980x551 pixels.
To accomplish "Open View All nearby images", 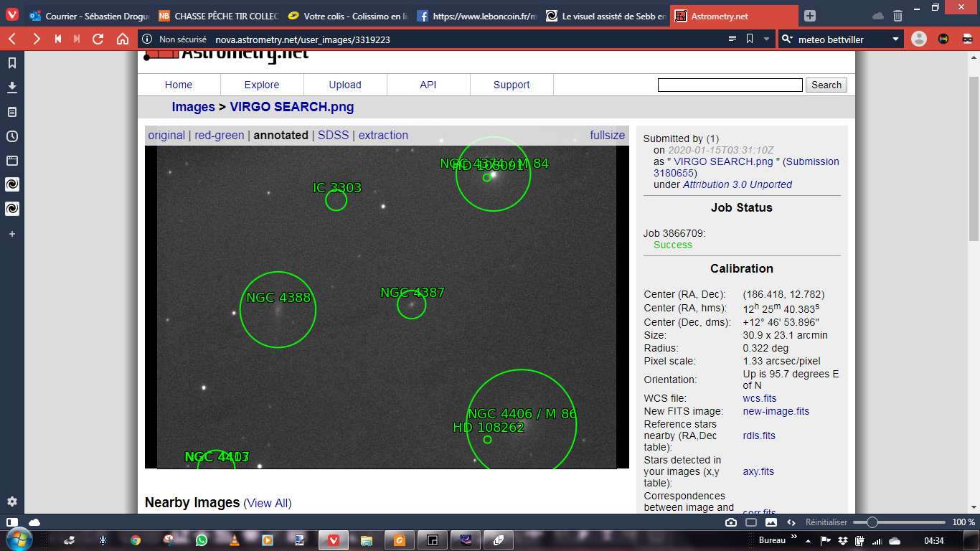I will click(268, 503).
